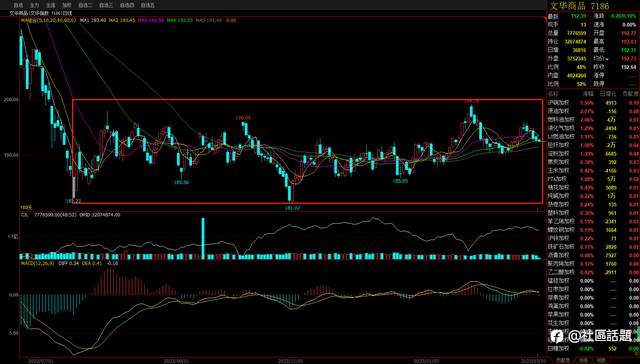Click the Facebook logo icon in the watermark
This screenshot has height=364, width=640.
pos(557,336)
